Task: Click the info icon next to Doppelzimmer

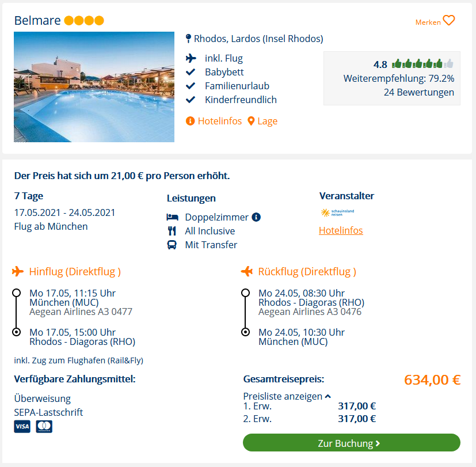Action: (x=256, y=217)
